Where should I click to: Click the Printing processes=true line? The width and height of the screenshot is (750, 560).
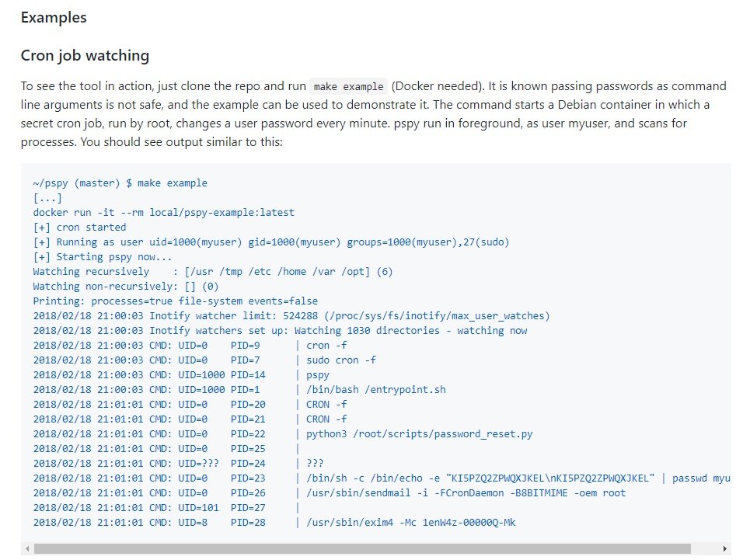click(x=175, y=301)
